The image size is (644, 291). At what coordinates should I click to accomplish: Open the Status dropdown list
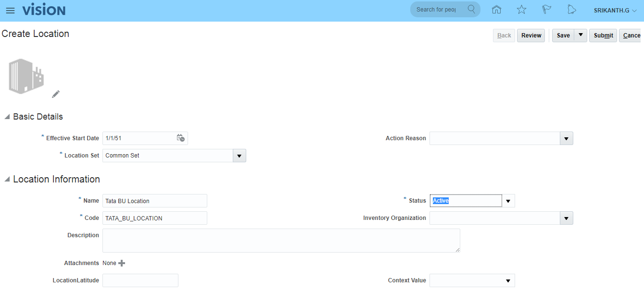pos(508,201)
